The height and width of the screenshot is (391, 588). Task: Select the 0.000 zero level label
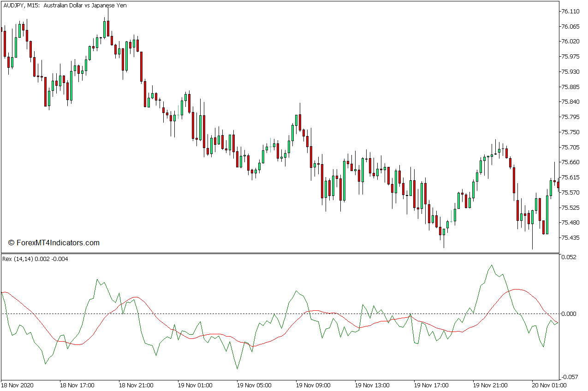pos(570,314)
